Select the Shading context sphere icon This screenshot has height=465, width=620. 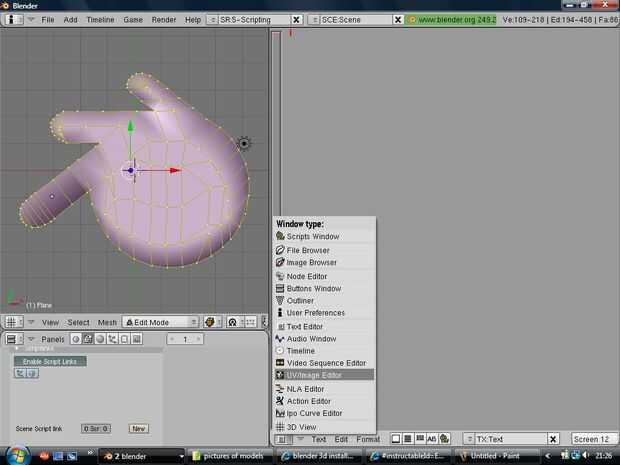[100, 339]
